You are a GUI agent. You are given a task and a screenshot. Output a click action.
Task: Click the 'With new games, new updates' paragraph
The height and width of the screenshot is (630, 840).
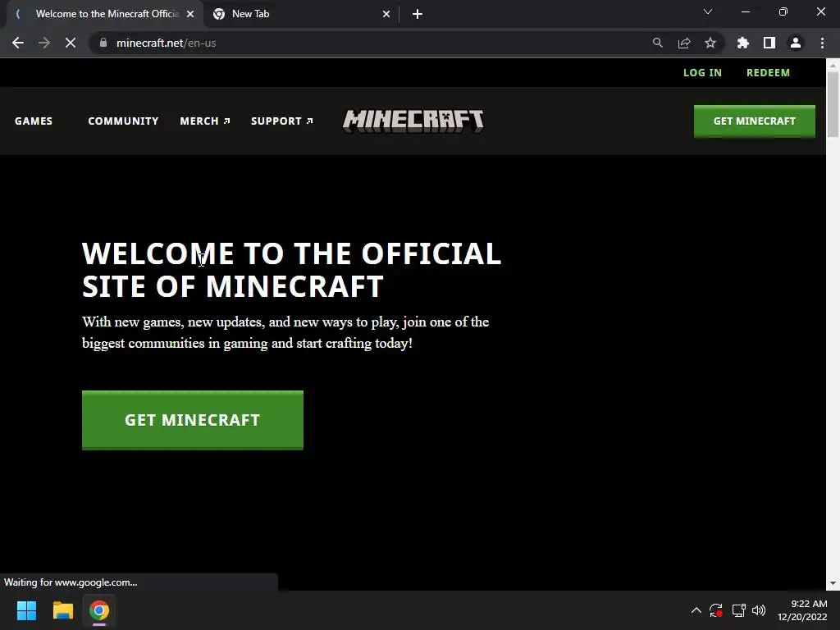tap(285, 333)
